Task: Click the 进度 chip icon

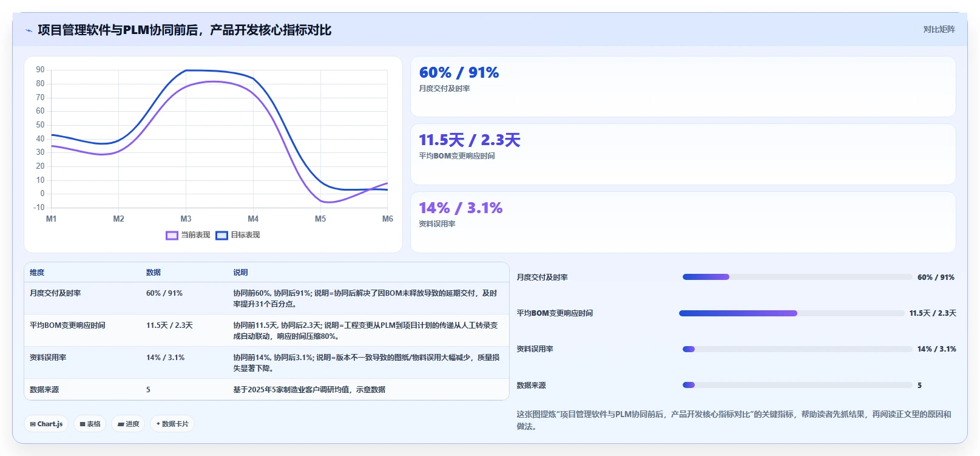Action: point(121,424)
